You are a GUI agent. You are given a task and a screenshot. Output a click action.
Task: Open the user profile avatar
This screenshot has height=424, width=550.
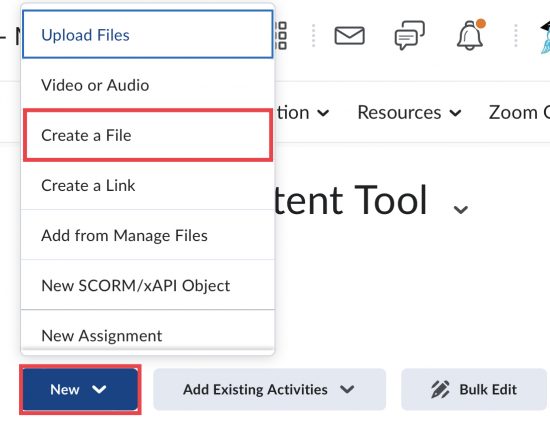545,37
